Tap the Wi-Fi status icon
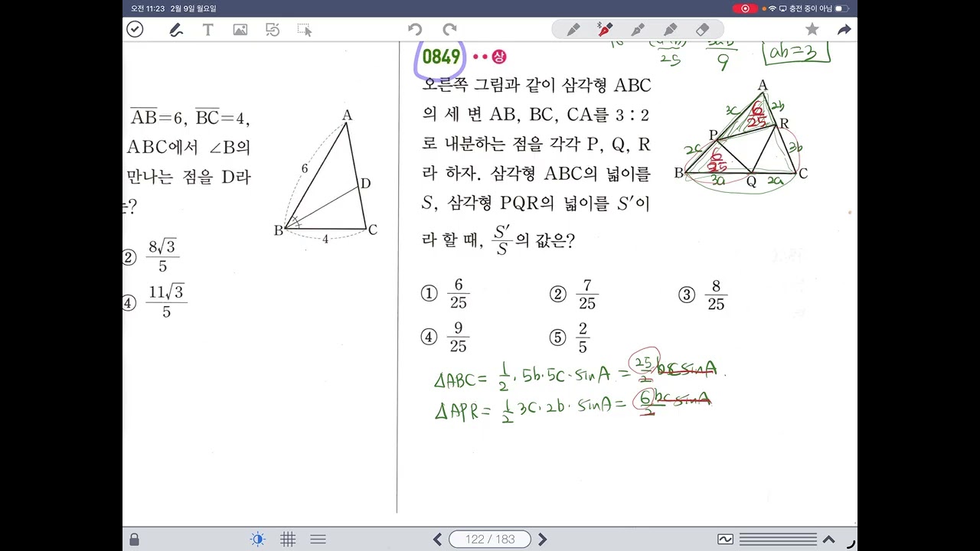 pyautogui.click(x=772, y=8)
